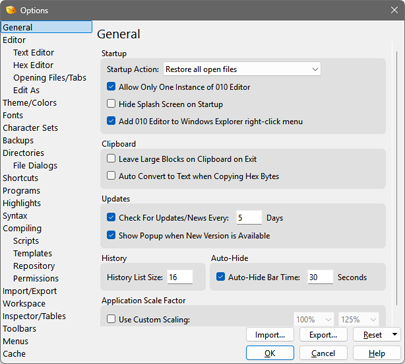The width and height of the screenshot is (405, 364).
Task: Open Highlights options page
Action: [x=22, y=203]
